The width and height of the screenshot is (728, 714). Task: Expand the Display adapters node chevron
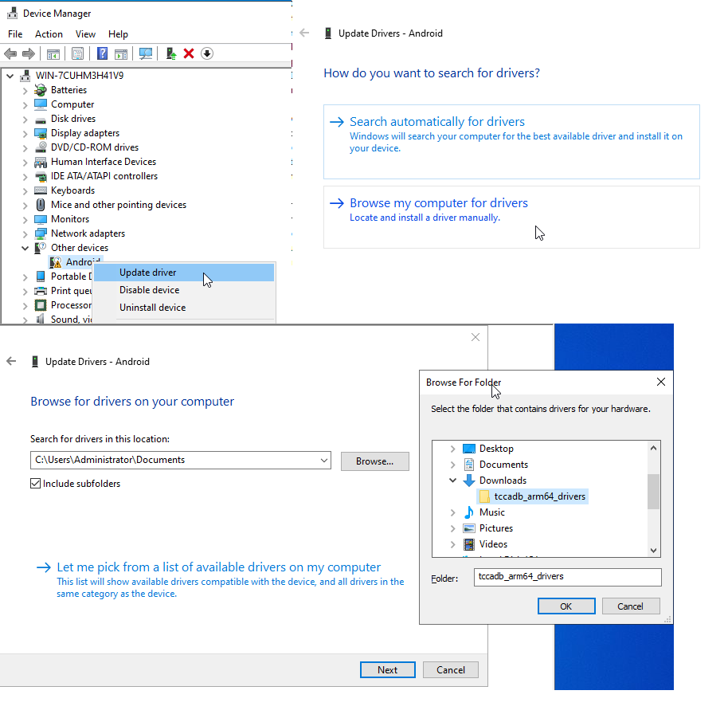[x=25, y=134]
